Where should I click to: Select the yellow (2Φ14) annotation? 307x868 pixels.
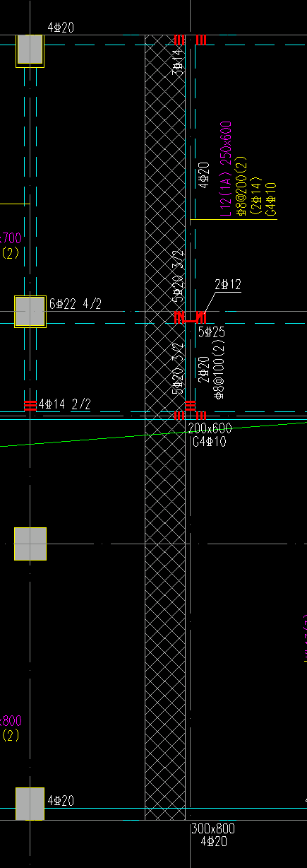point(255,197)
